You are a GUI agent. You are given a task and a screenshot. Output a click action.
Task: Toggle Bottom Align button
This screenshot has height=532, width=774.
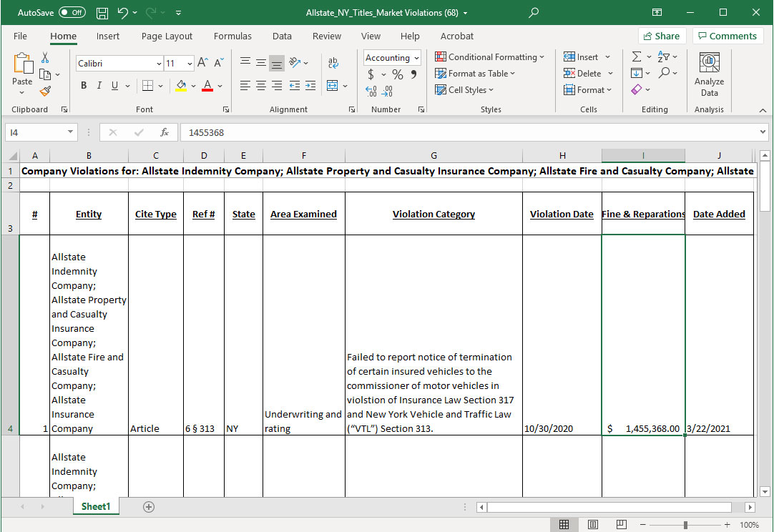(x=277, y=63)
